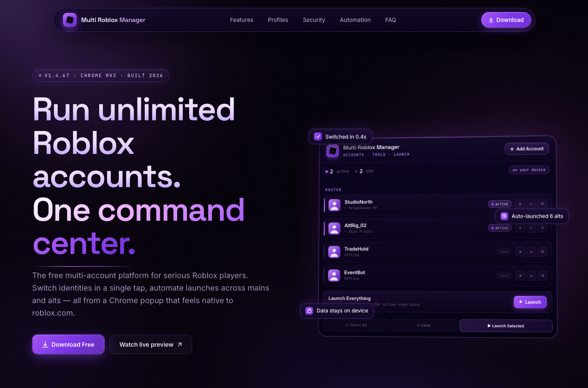Click the 'on your device' pill

tap(529, 170)
